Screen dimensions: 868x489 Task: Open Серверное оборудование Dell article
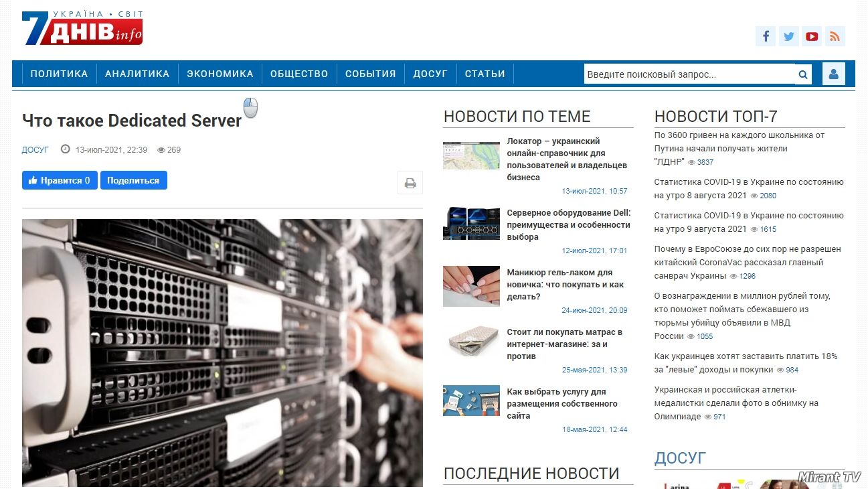pyautogui.click(x=568, y=225)
